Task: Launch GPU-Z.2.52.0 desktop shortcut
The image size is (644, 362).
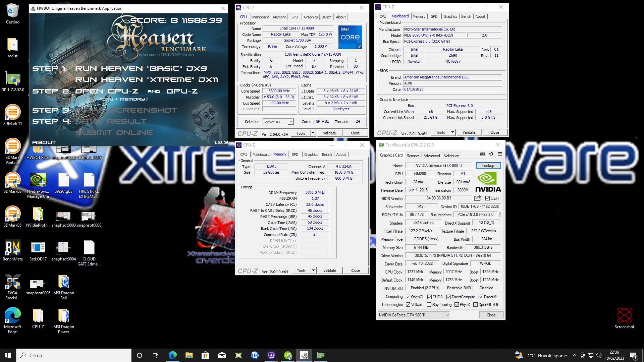Action: [12, 81]
